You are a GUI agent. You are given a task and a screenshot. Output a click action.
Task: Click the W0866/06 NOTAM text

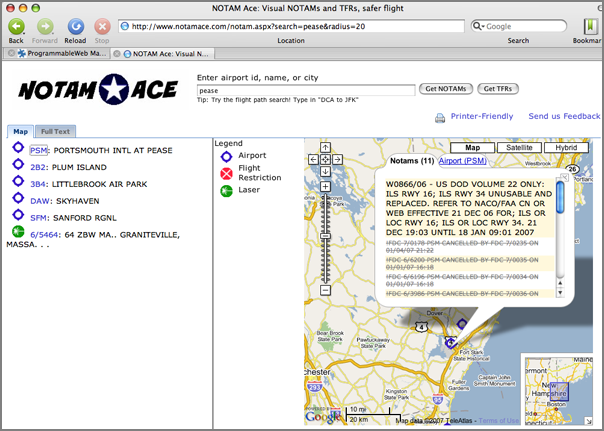[x=470, y=208]
